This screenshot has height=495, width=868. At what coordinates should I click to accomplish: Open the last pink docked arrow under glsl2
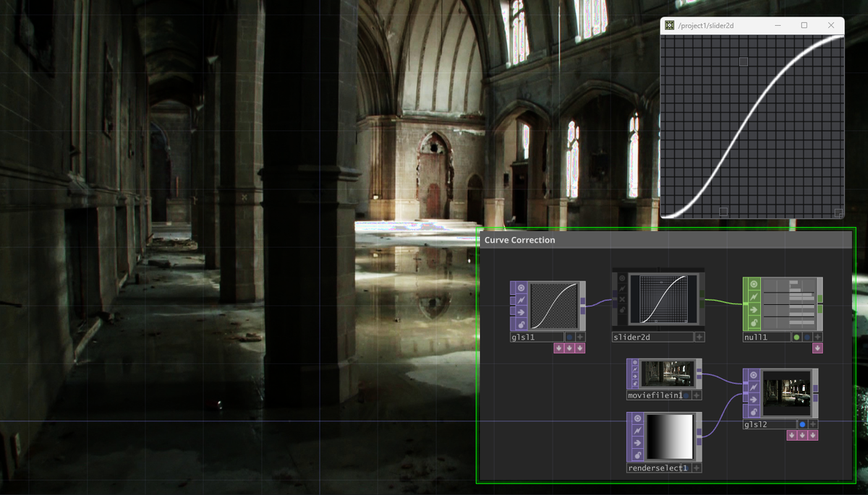pos(813,436)
